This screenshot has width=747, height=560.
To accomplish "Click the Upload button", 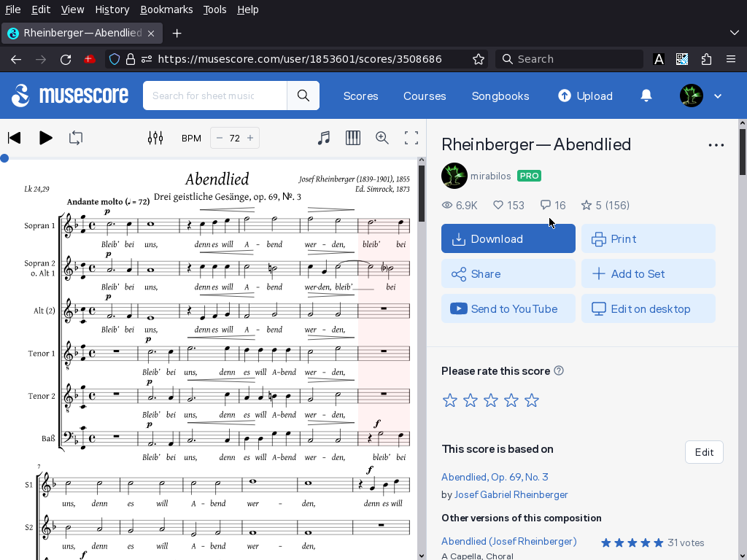I will point(586,96).
